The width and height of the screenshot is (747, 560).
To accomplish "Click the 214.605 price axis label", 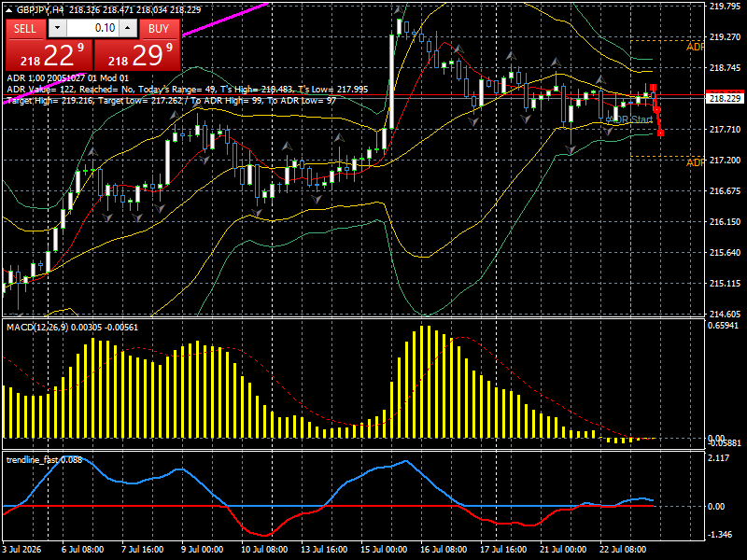I will (725, 315).
